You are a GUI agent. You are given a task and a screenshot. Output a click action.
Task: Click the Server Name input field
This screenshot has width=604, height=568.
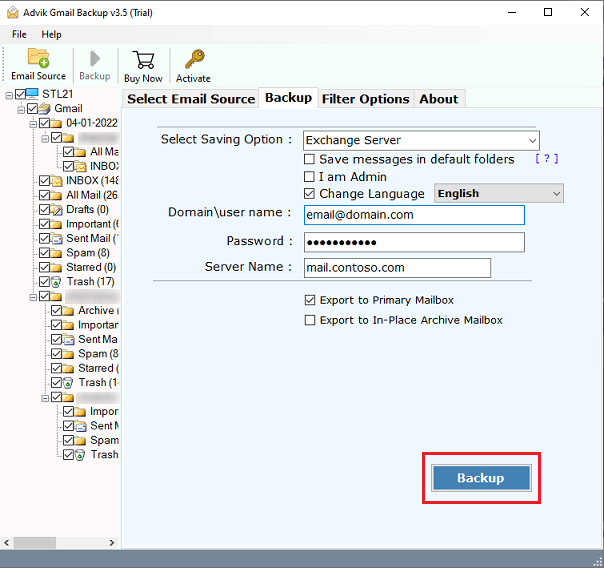point(396,268)
